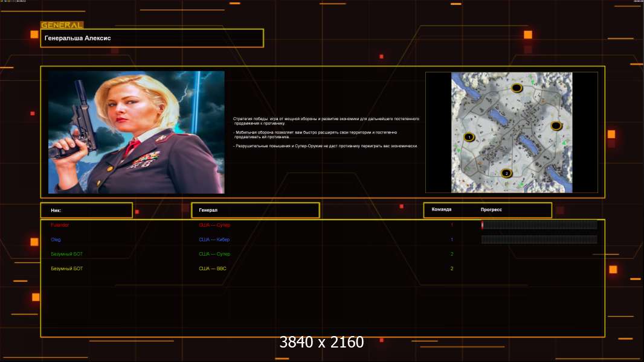Select the top black start marker on minimap
This screenshot has height=362, width=644.
pyautogui.click(x=517, y=87)
